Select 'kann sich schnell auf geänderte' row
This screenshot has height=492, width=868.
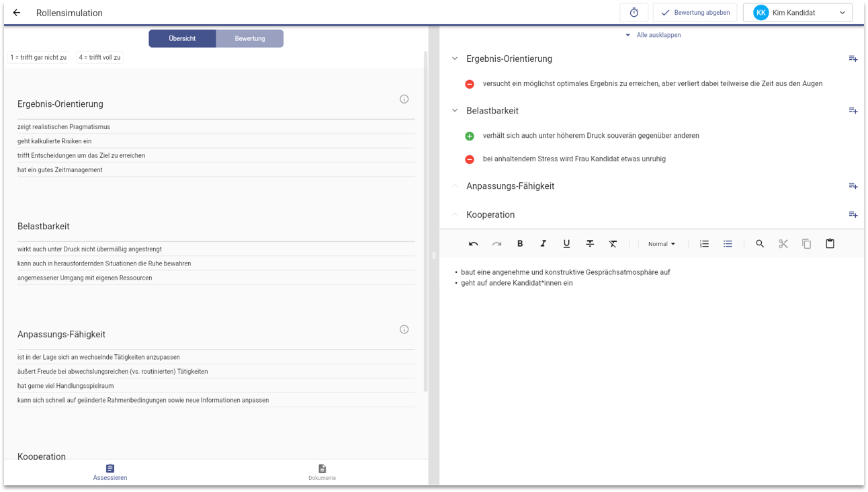[x=216, y=400]
